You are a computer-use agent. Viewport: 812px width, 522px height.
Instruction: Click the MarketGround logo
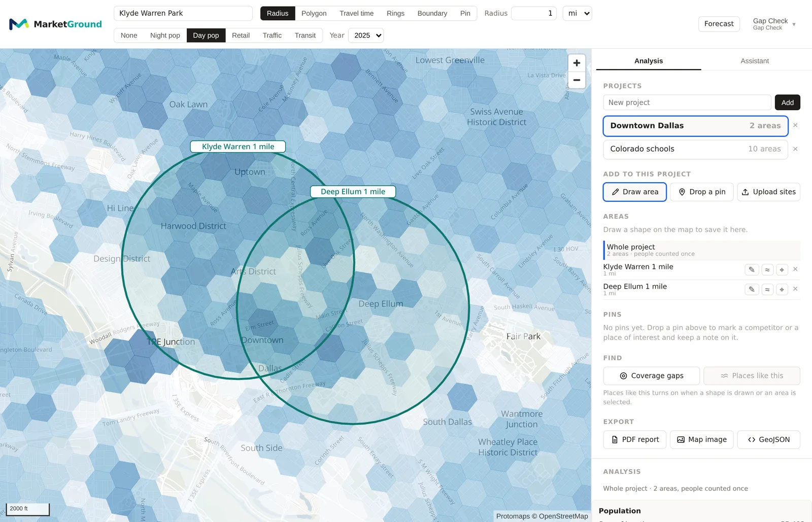(x=55, y=24)
